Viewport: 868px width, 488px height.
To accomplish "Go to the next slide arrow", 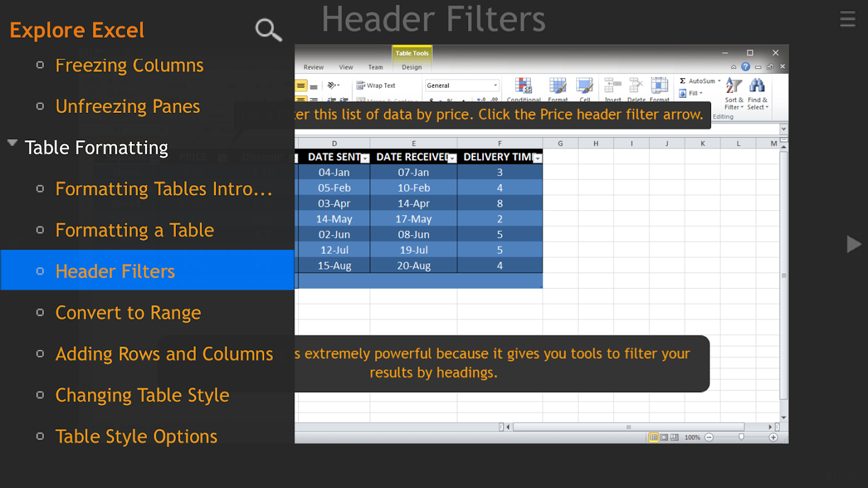I will pos(853,245).
